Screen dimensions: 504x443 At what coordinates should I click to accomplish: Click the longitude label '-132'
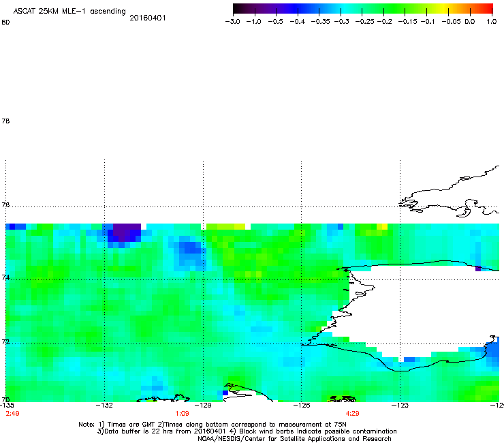pos(104,406)
